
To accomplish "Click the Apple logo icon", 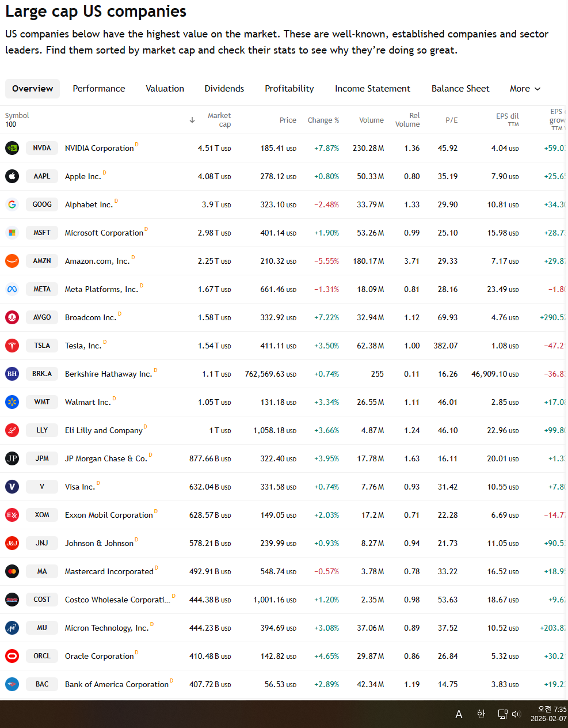I will (12, 176).
